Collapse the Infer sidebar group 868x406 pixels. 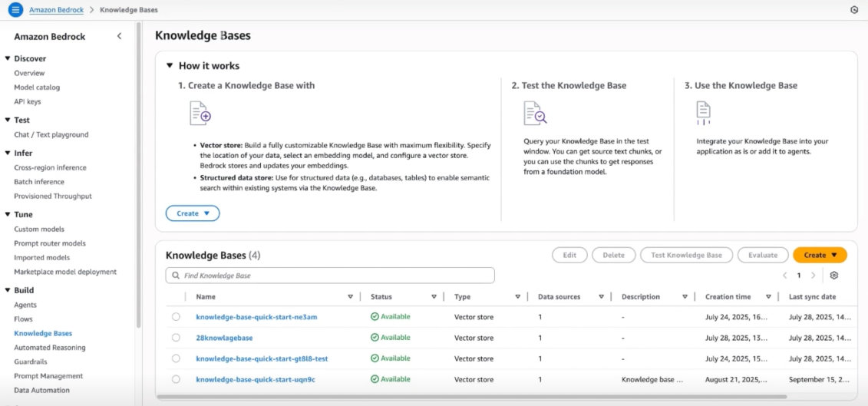(x=8, y=153)
